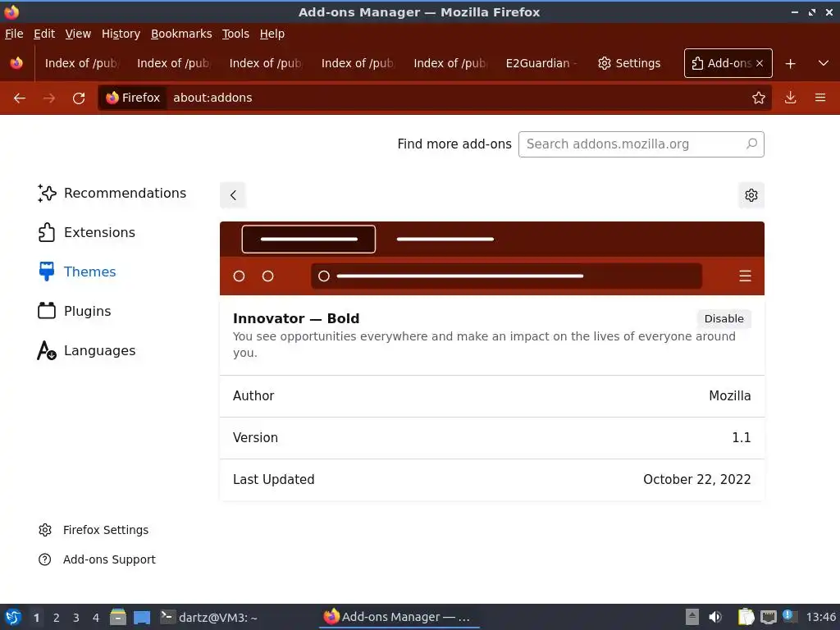840x630 pixels.
Task: Disable the Innovator — Bold theme
Action: pos(724,319)
